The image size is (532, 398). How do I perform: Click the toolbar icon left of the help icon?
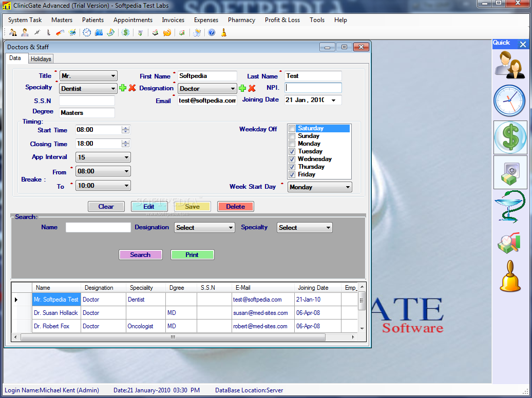coord(197,32)
